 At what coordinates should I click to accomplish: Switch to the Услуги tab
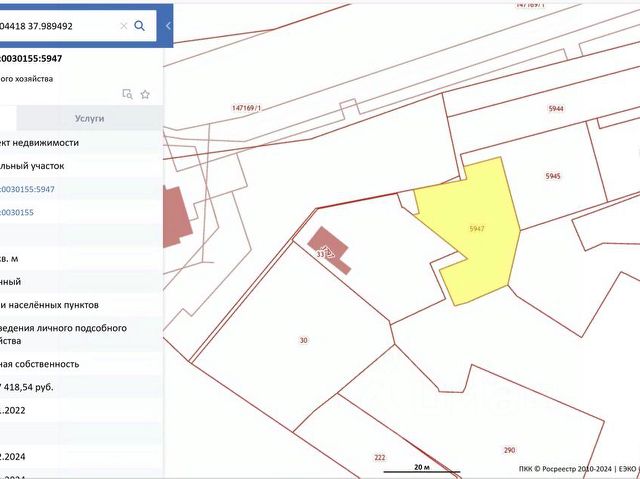(x=89, y=118)
